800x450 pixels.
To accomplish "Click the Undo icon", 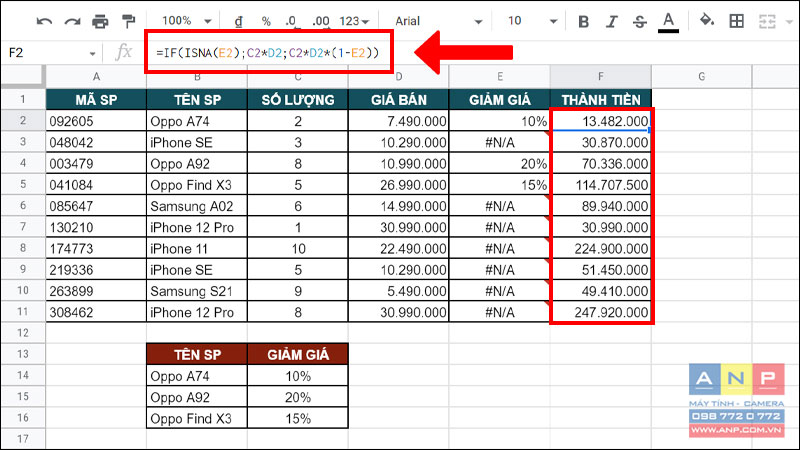I will [44, 21].
